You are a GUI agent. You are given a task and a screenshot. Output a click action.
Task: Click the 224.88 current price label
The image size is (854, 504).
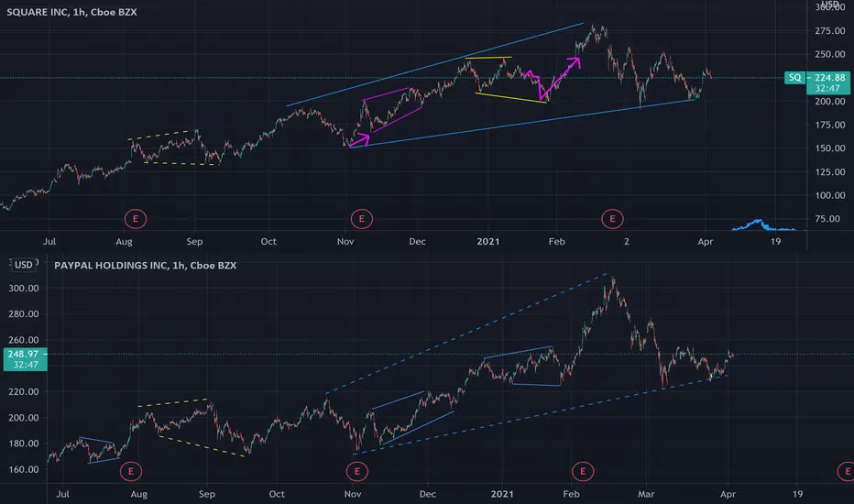point(829,77)
